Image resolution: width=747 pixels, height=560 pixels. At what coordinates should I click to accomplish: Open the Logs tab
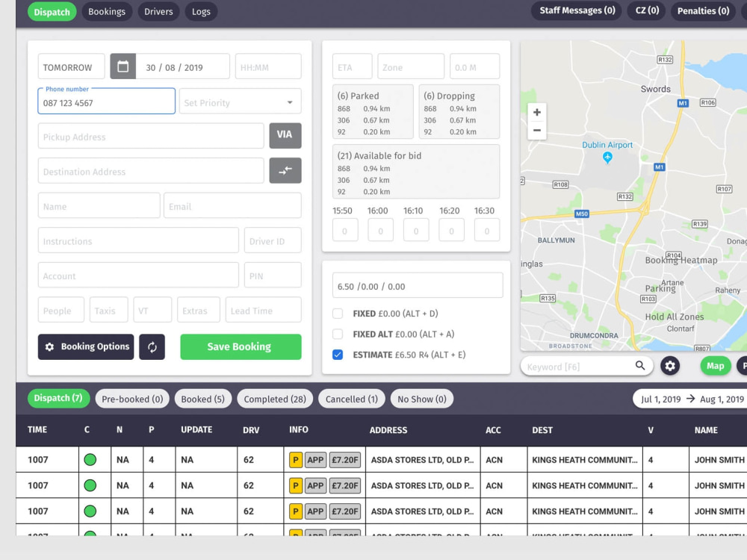(201, 11)
